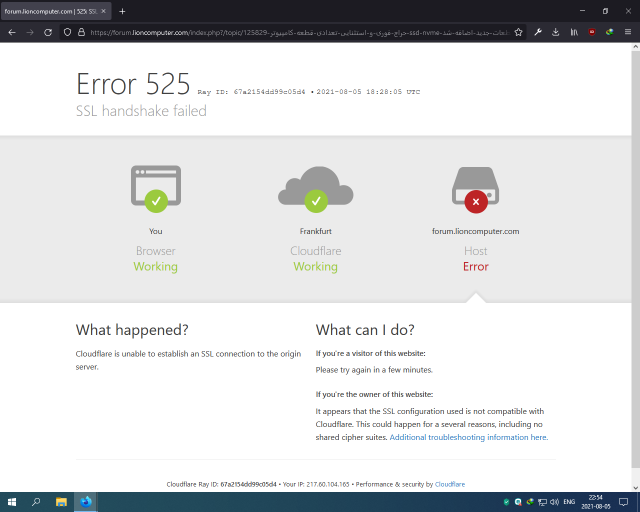Open the library bookshelf icon in the toolbar
The image size is (640, 512).
(x=574, y=32)
